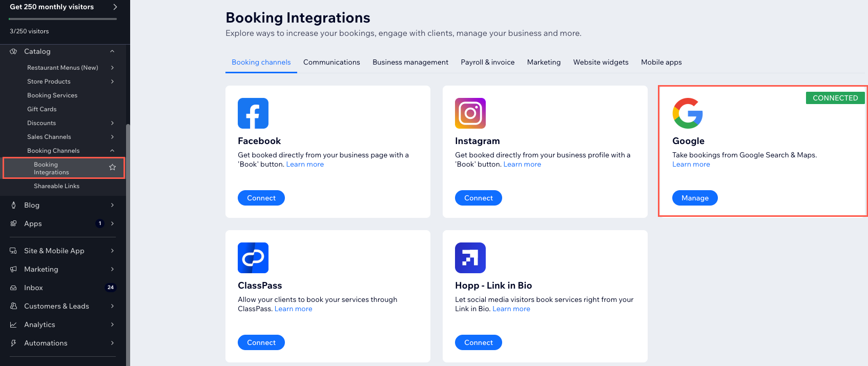868x366 pixels.
Task: Manage the Google integration
Action: [x=695, y=198]
